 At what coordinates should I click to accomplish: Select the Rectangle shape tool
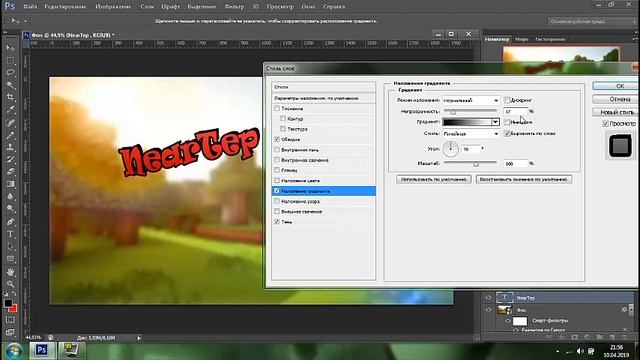point(10,258)
